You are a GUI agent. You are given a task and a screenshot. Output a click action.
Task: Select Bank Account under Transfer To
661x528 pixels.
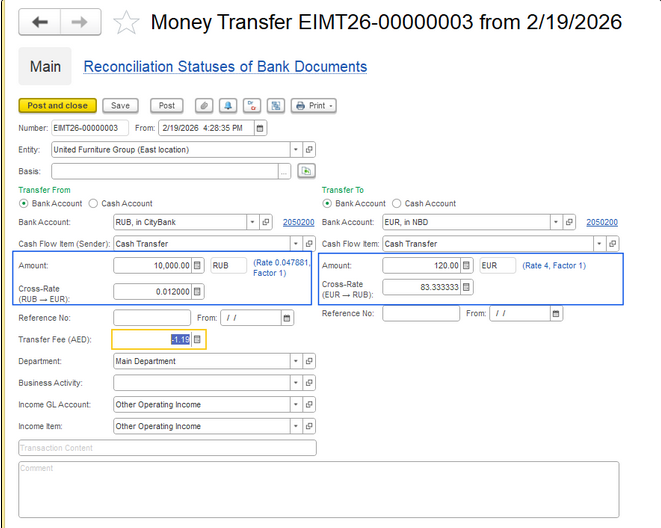point(327,203)
